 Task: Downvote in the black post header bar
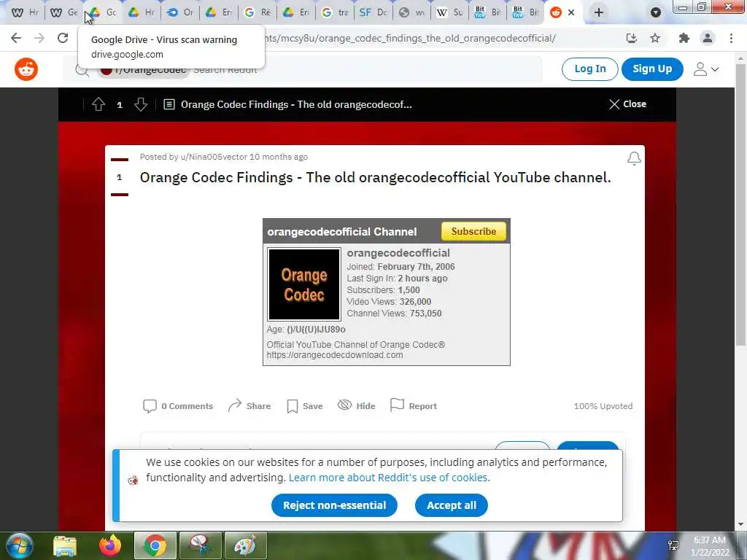(x=141, y=104)
